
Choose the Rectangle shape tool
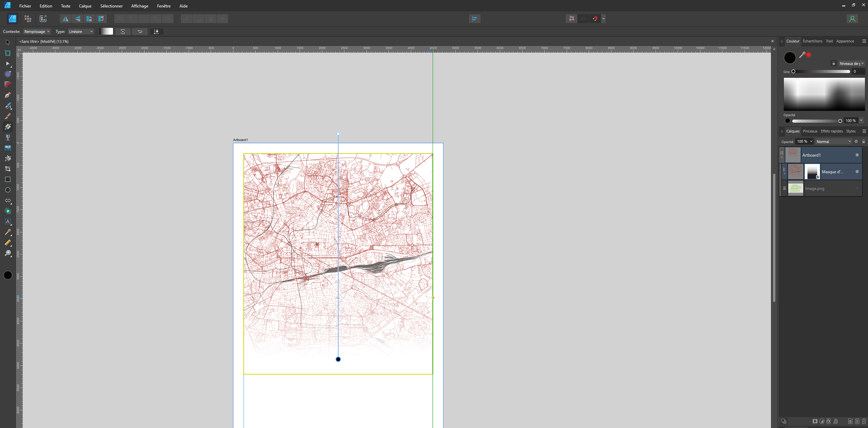coord(7,179)
